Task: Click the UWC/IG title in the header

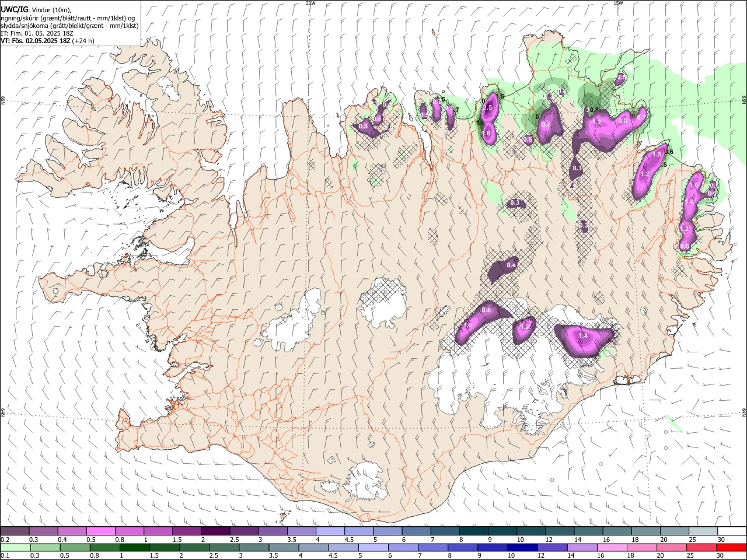Action: pos(13,9)
